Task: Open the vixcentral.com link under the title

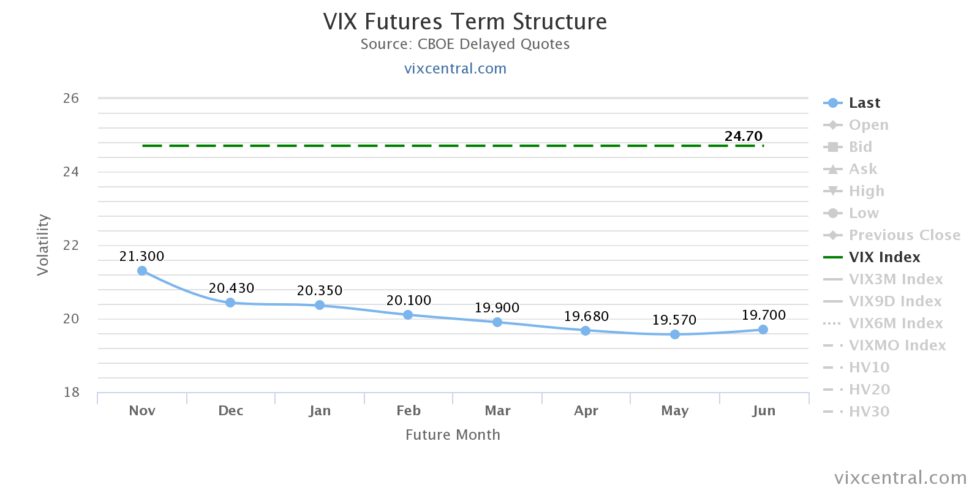Action: pyautogui.click(x=455, y=69)
